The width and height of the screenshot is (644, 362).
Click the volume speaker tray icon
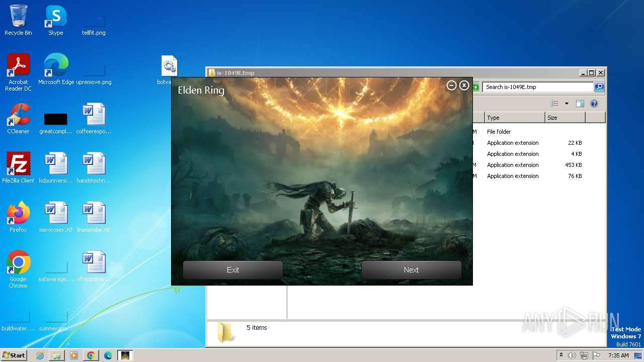[572, 355]
